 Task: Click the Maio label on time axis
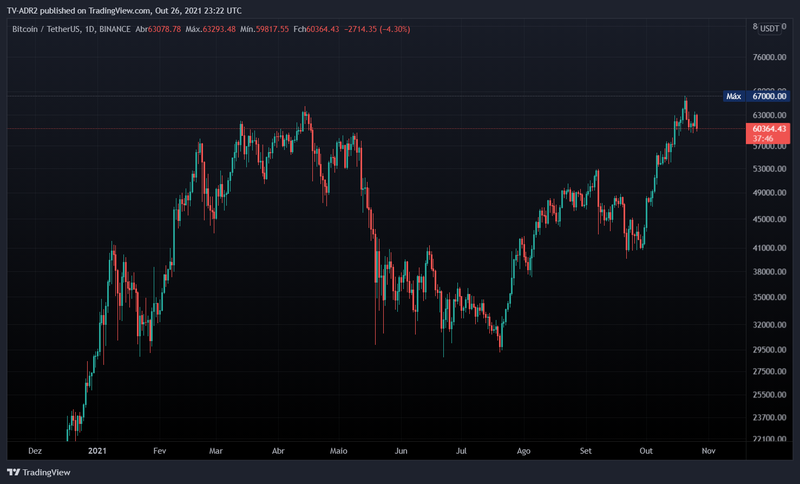(x=338, y=451)
